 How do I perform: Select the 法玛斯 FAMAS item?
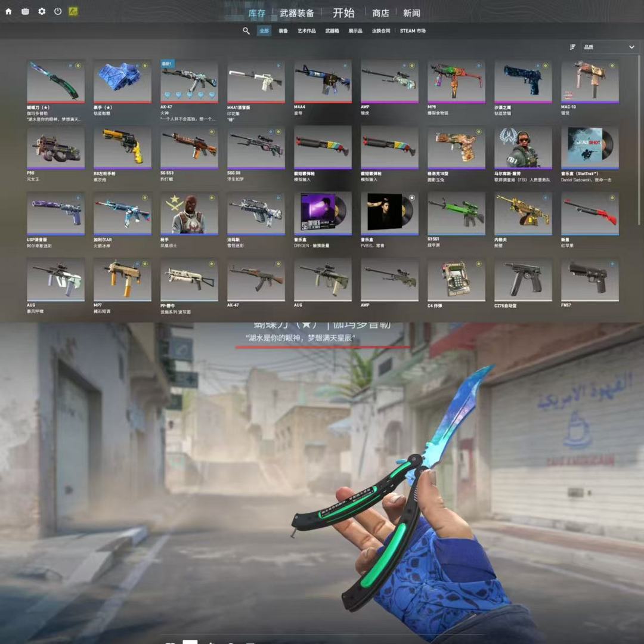[x=256, y=213]
